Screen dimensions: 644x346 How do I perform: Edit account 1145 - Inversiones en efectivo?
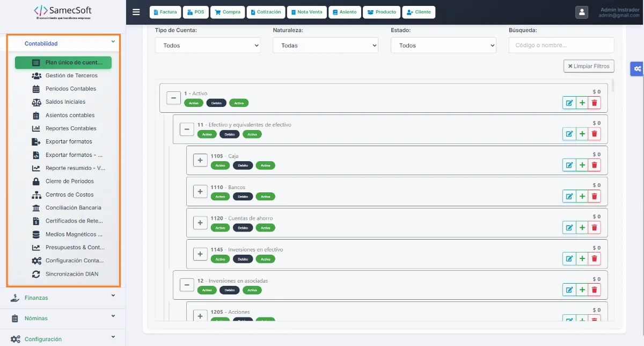(x=569, y=258)
